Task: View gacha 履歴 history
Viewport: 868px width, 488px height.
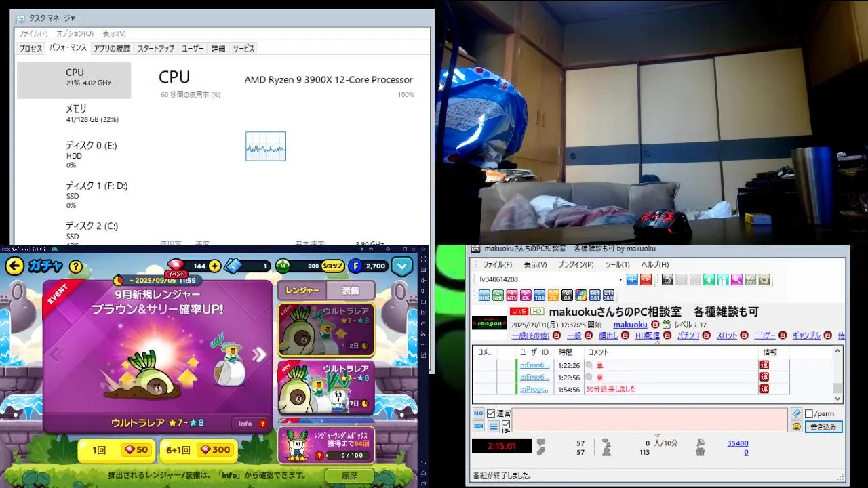Action: coord(349,476)
